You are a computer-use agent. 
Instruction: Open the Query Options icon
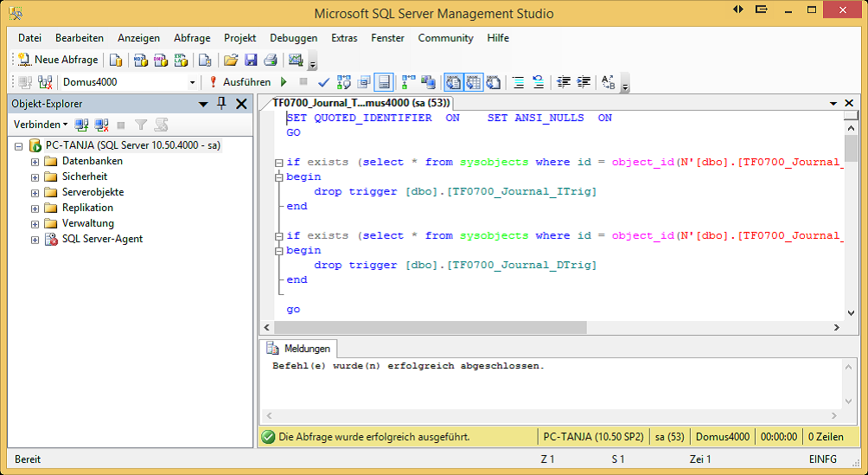tap(364, 82)
